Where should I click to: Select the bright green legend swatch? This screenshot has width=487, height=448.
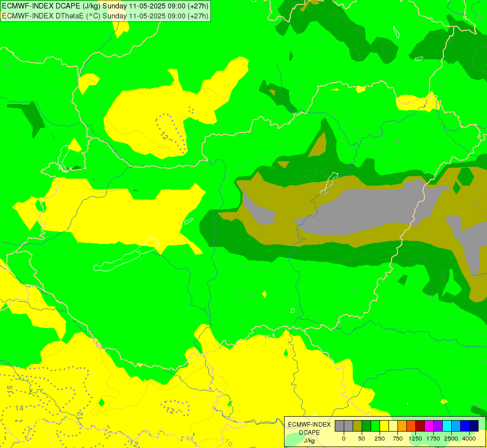click(376, 426)
